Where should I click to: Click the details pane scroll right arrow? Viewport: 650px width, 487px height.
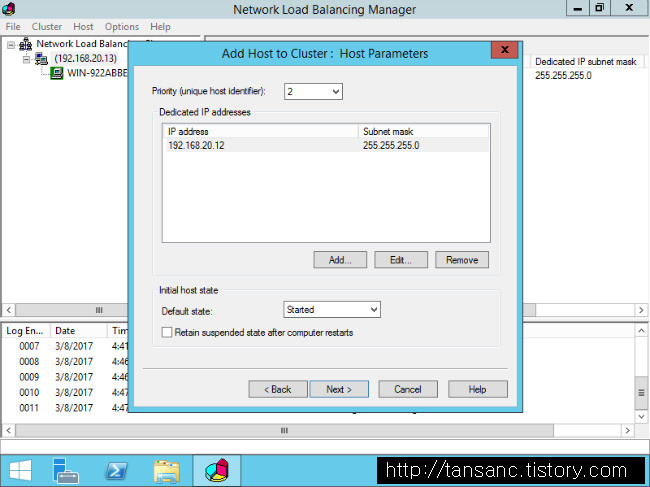(641, 310)
